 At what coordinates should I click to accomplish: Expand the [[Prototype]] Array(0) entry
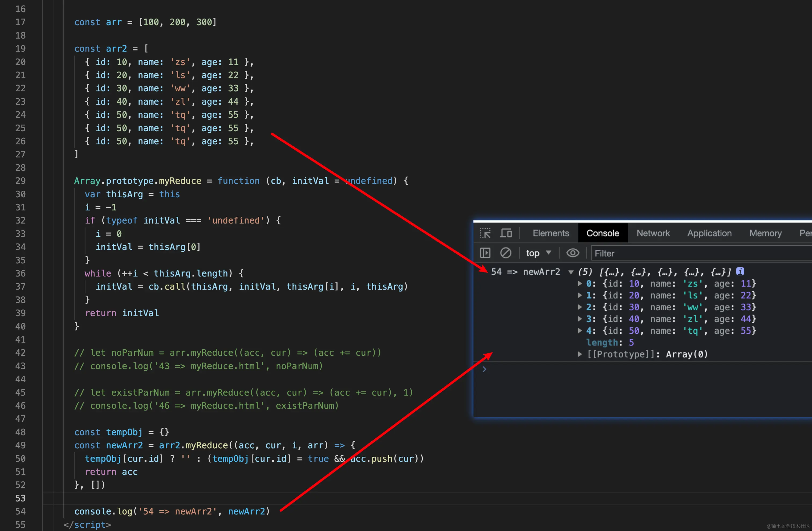(x=580, y=354)
